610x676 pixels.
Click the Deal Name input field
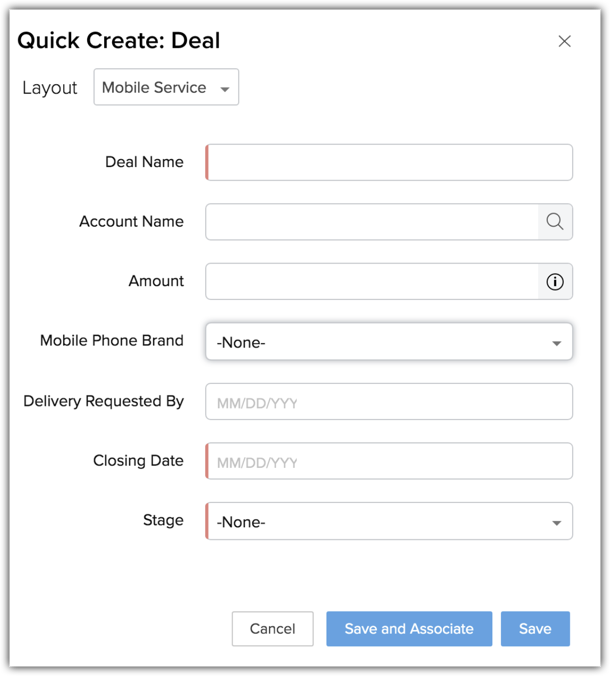[x=389, y=162]
